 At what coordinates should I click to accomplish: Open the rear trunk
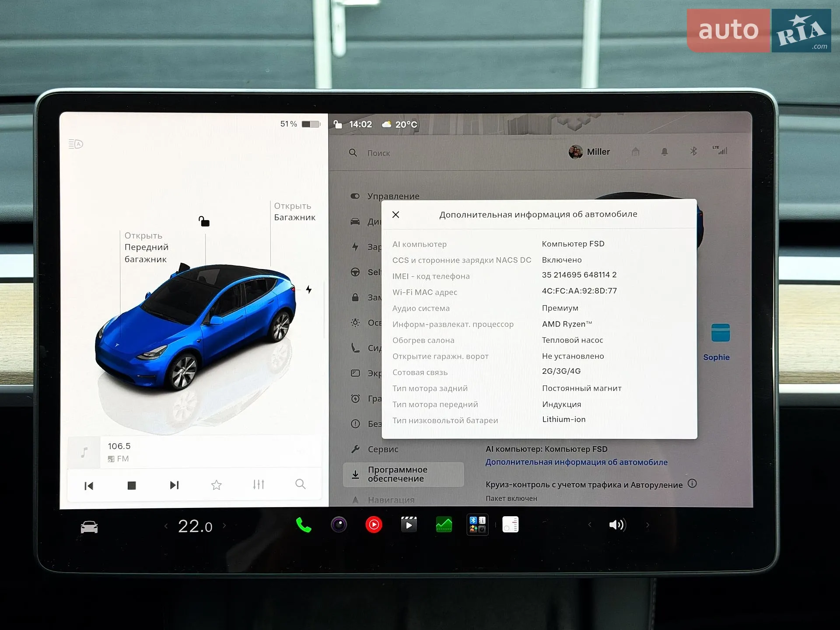[294, 212]
